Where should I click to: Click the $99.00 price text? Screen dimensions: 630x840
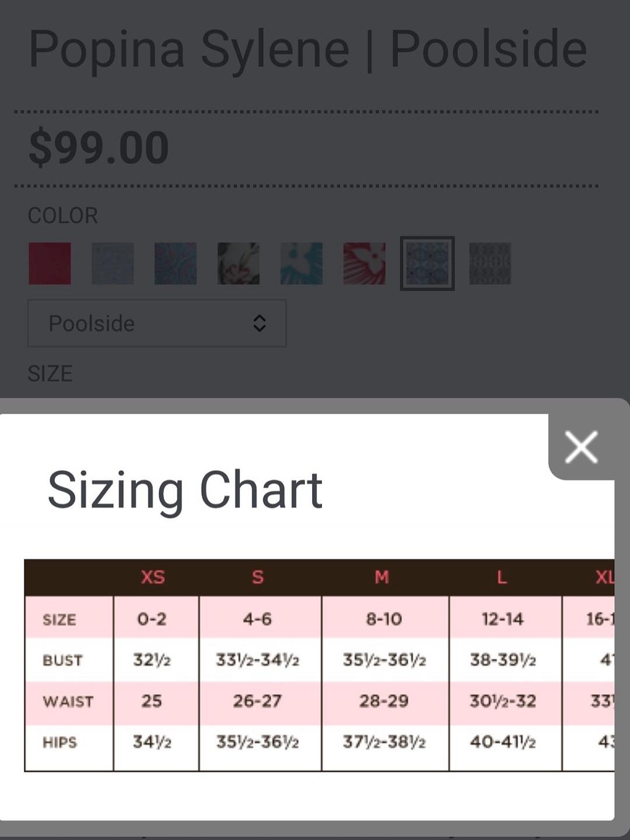[x=99, y=148]
